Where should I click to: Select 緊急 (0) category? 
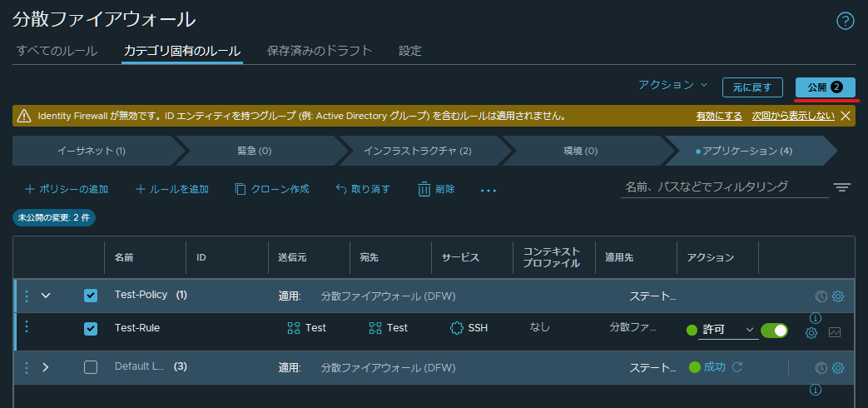tap(255, 151)
